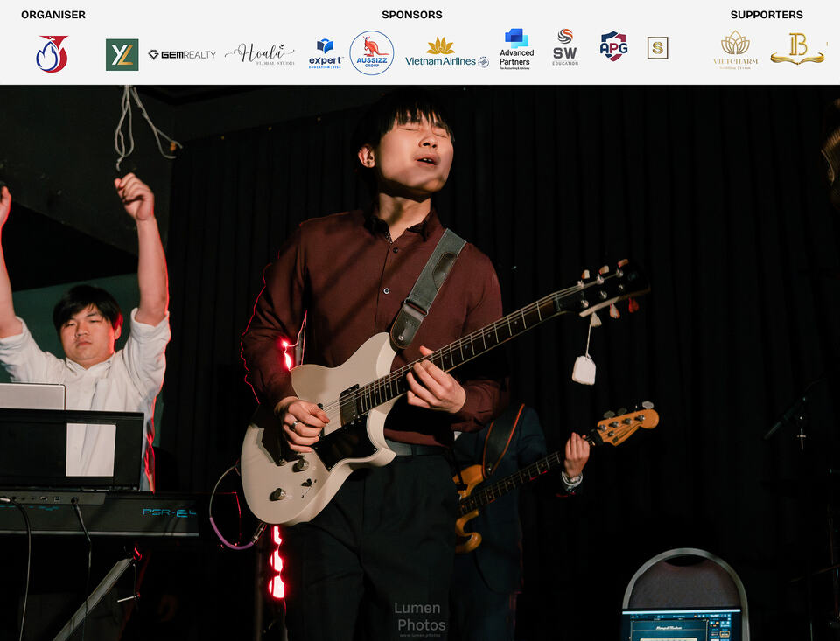
Task: Click the SPONSORS heading
Action: click(412, 15)
